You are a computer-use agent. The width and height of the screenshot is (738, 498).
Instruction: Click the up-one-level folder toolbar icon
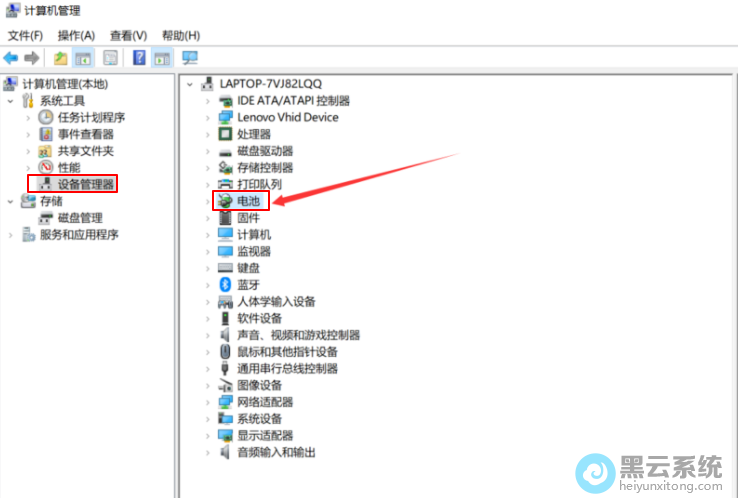coord(61,58)
